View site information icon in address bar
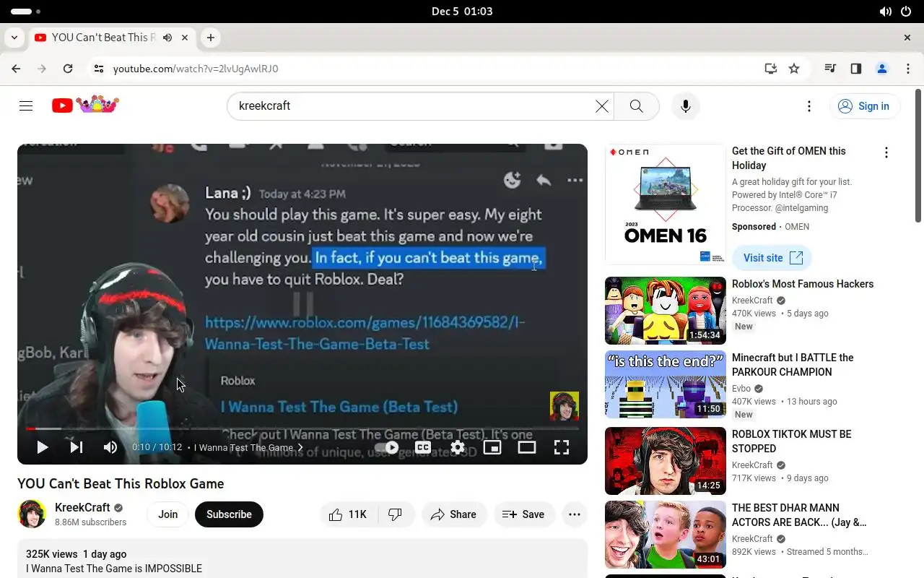This screenshot has height=578, width=924. (x=99, y=69)
